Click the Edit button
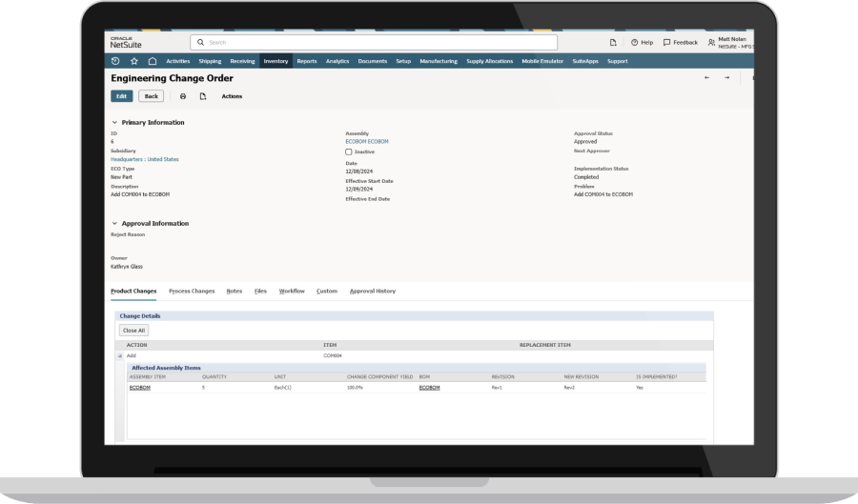 click(122, 96)
